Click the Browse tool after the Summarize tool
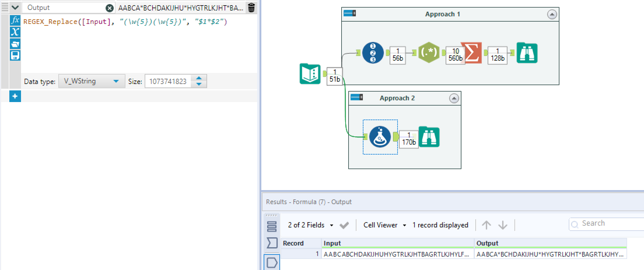 (527, 53)
